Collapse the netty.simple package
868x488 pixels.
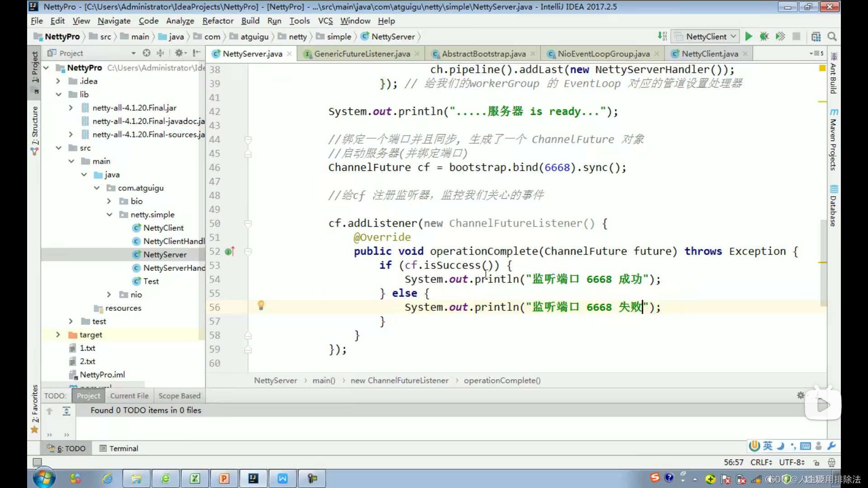point(109,215)
